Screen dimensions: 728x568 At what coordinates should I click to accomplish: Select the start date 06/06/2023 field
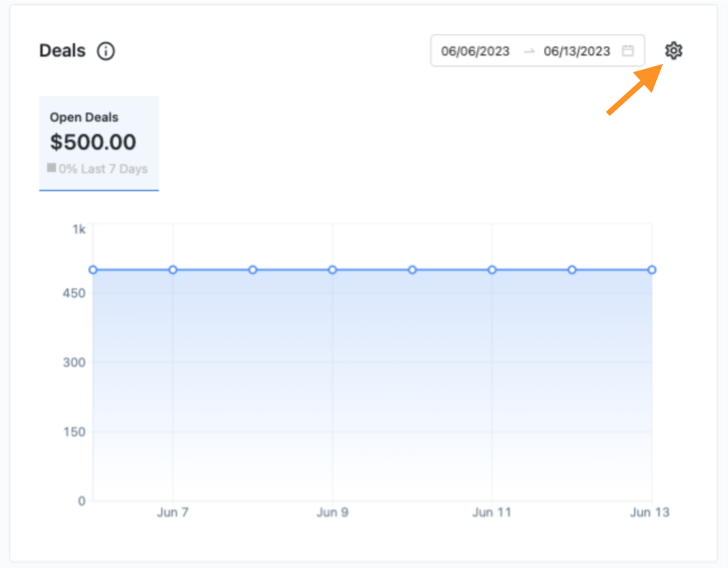pos(475,52)
